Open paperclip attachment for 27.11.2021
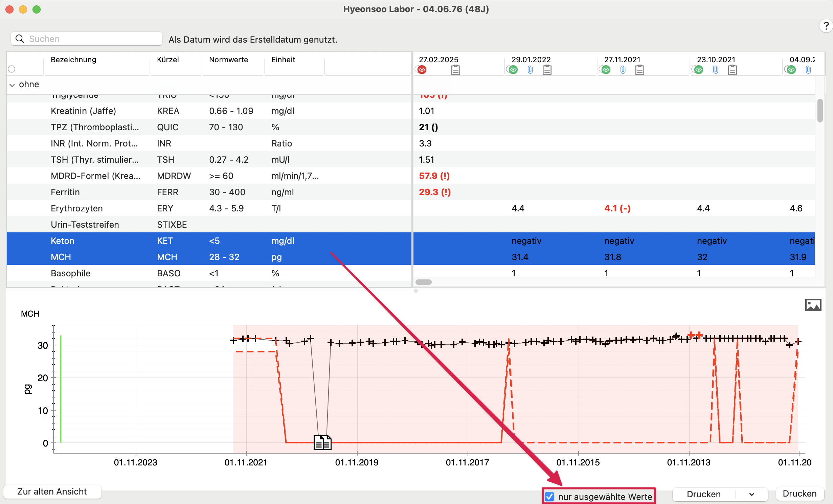The width and height of the screenshot is (833, 504). click(623, 70)
